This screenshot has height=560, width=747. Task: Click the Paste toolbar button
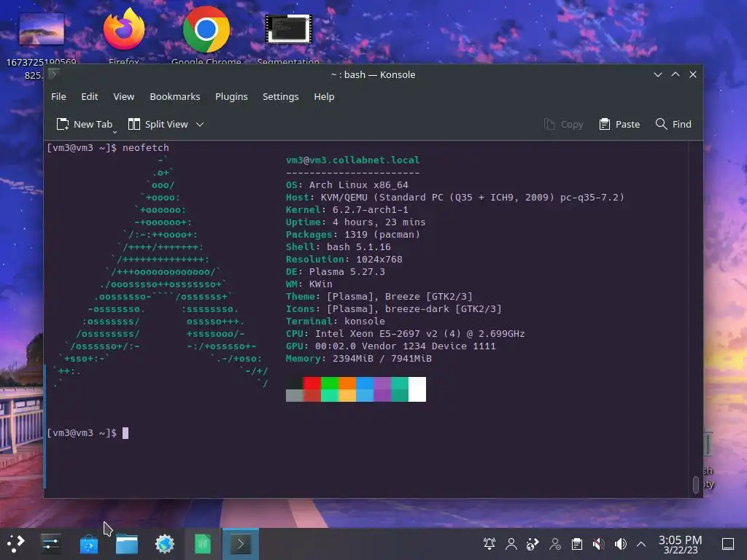click(x=619, y=124)
